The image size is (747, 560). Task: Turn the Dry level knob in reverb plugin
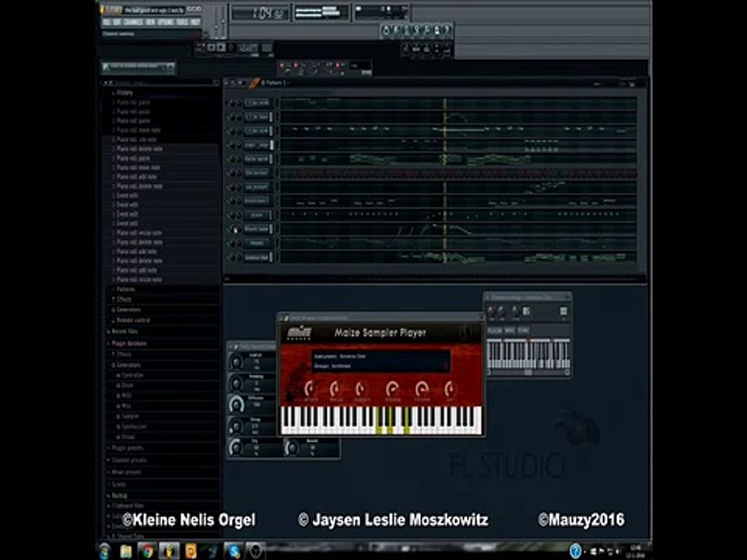(x=236, y=448)
